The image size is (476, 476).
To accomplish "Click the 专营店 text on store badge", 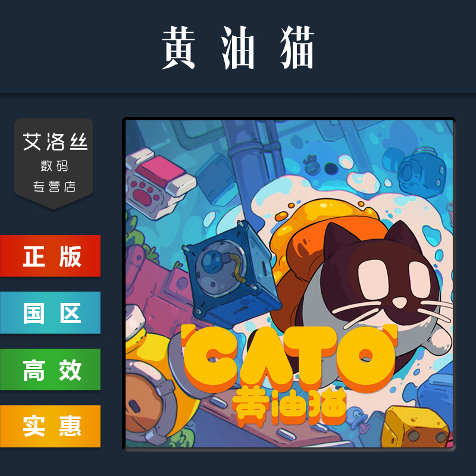I will [54, 187].
